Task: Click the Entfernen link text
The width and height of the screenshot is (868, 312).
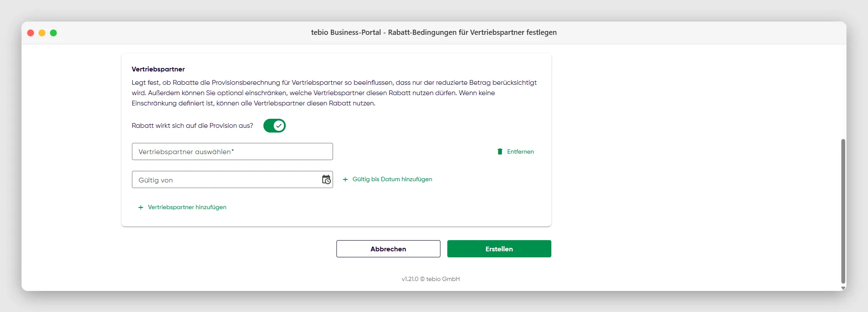Action: coord(520,151)
